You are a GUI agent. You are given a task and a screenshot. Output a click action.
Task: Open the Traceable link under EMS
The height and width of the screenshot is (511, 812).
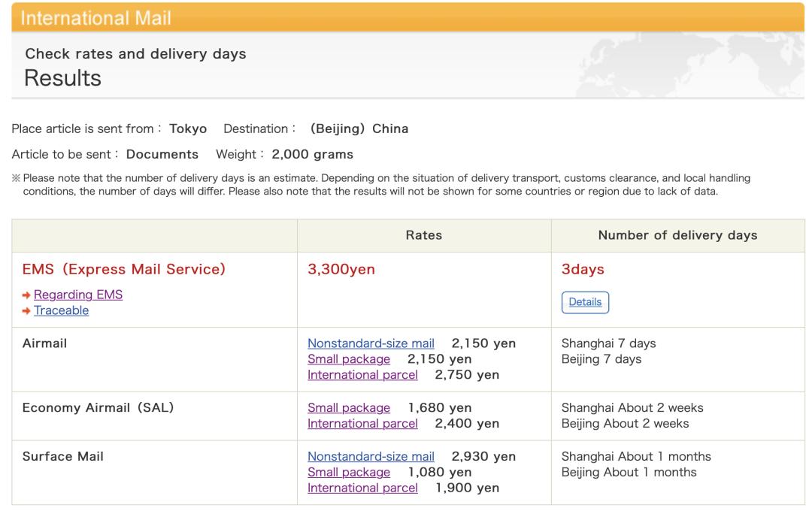point(61,310)
